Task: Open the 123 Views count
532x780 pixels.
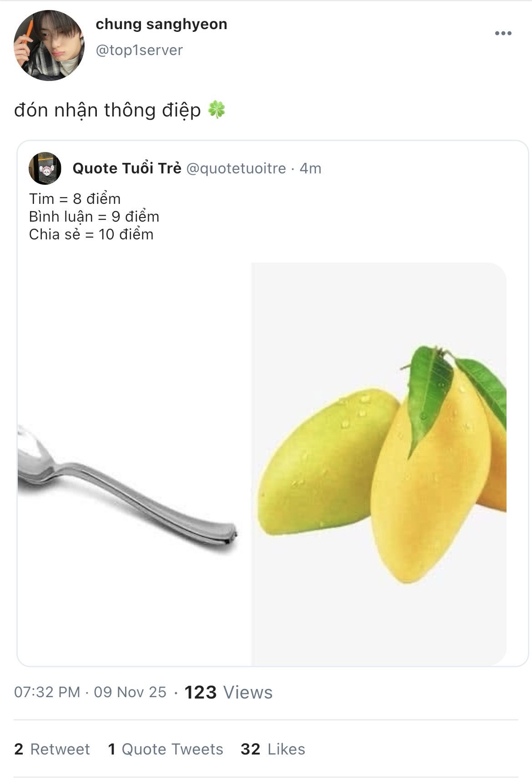Action: pyautogui.click(x=228, y=692)
